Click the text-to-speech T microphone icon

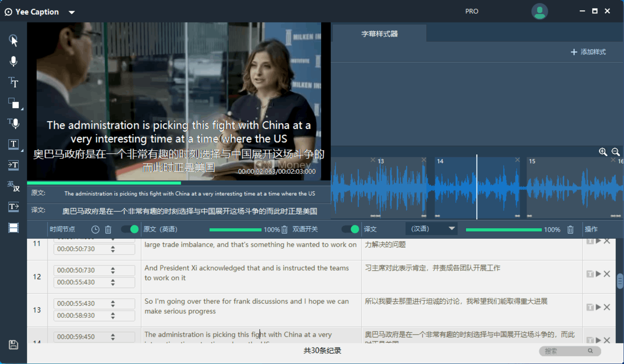(14, 123)
